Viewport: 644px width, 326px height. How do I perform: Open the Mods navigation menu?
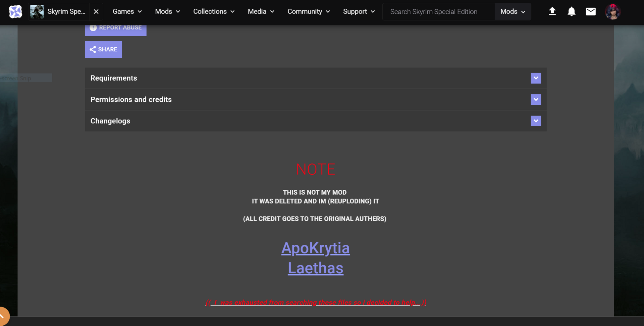(x=167, y=12)
